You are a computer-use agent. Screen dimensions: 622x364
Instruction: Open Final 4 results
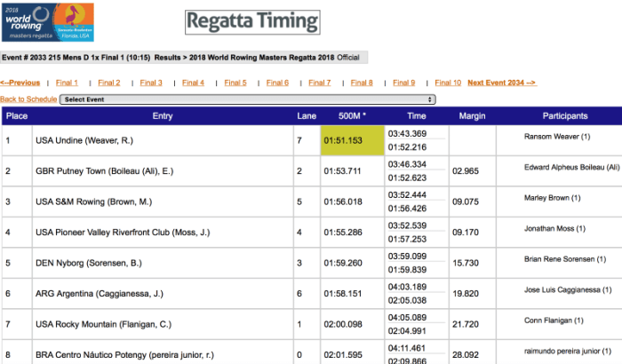tap(193, 83)
